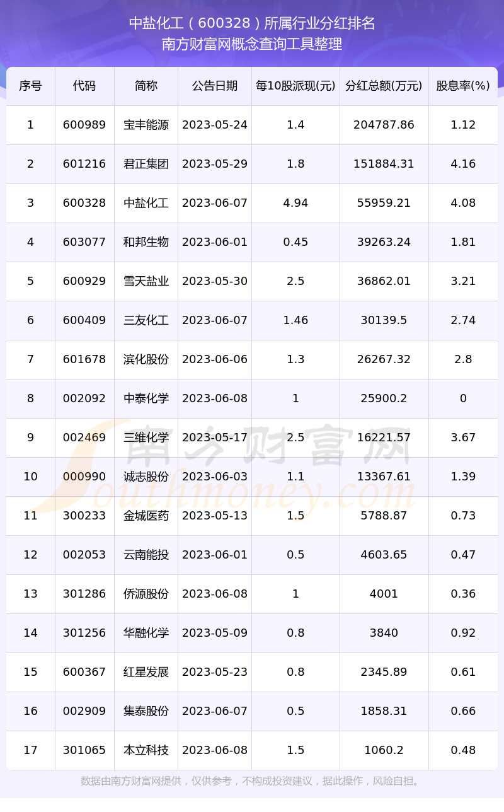Select stock code 600328
This screenshot has height=812, width=504.
point(84,203)
